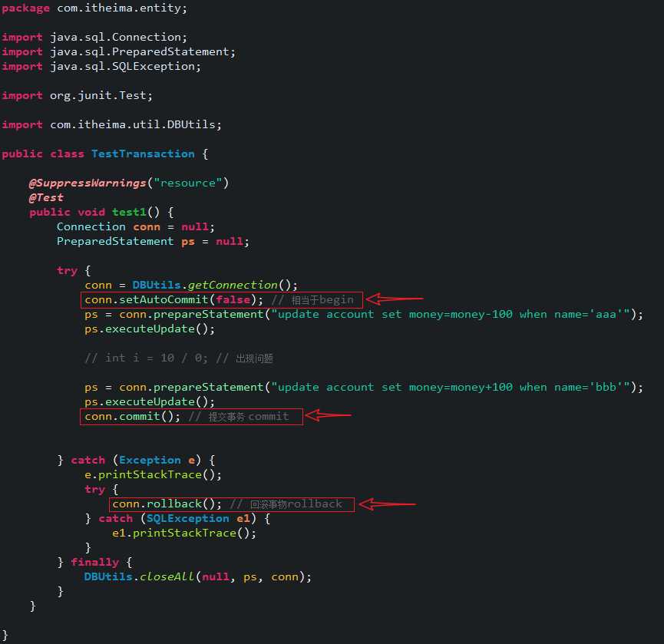
Task: Click the conn.commit() statement
Action: [x=132, y=417]
